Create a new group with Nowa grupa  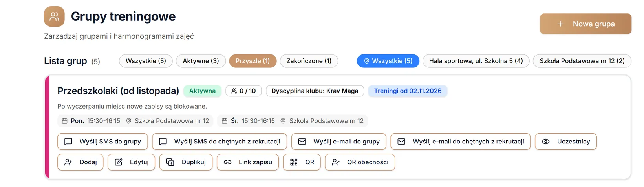pyautogui.click(x=585, y=24)
